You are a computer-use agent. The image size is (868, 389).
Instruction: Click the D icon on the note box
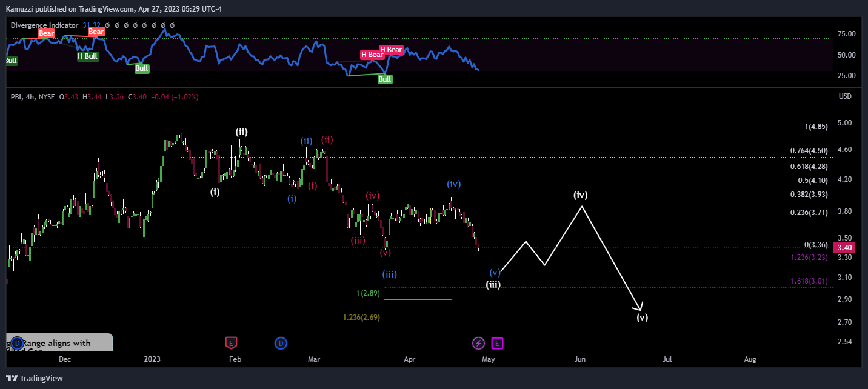17,344
